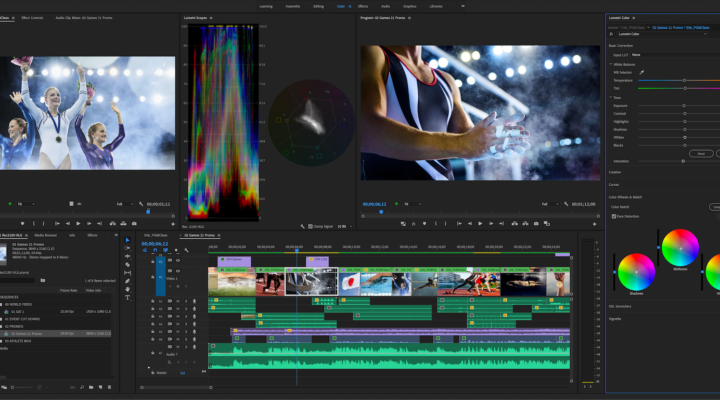Select the Pen tool
Screen dimensions: 720x400
[x=128, y=281]
